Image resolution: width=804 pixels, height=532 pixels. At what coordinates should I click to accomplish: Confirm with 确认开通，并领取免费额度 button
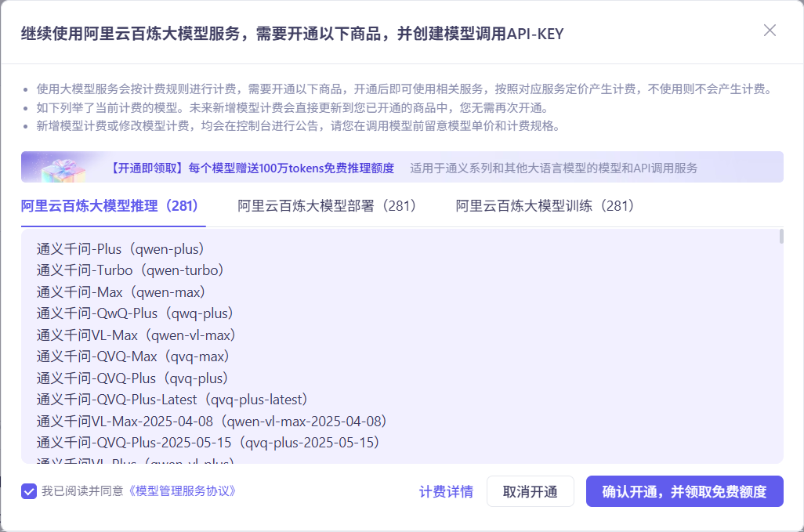coord(685,491)
